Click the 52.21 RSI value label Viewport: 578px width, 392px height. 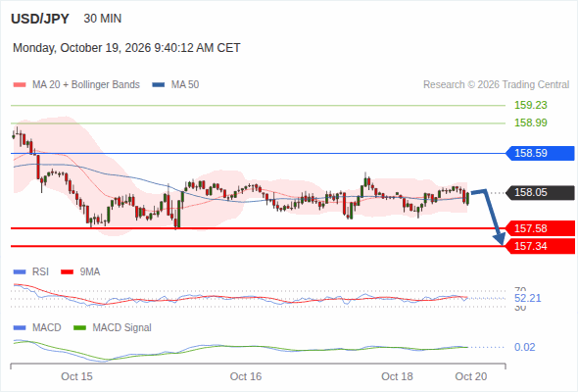point(528,298)
